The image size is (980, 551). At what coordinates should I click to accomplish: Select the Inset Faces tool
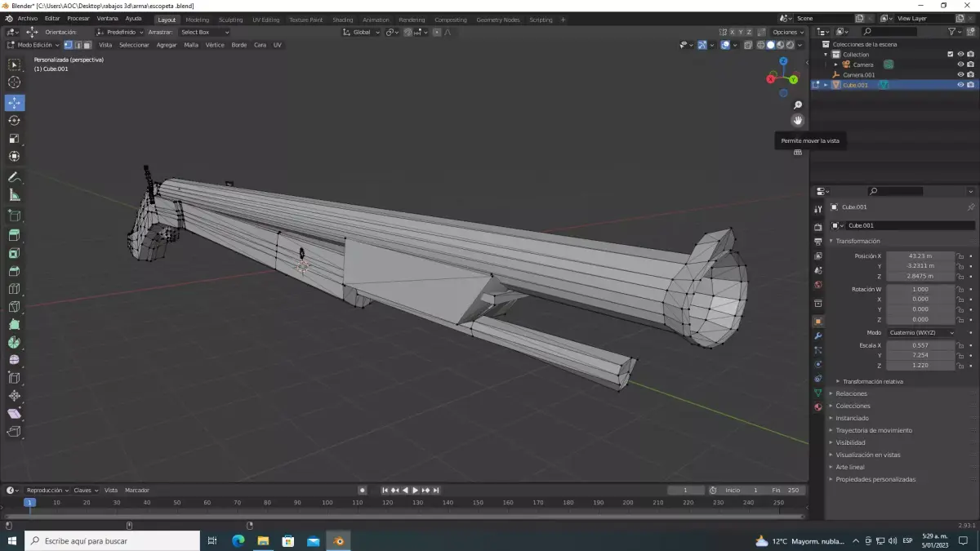coord(15,254)
